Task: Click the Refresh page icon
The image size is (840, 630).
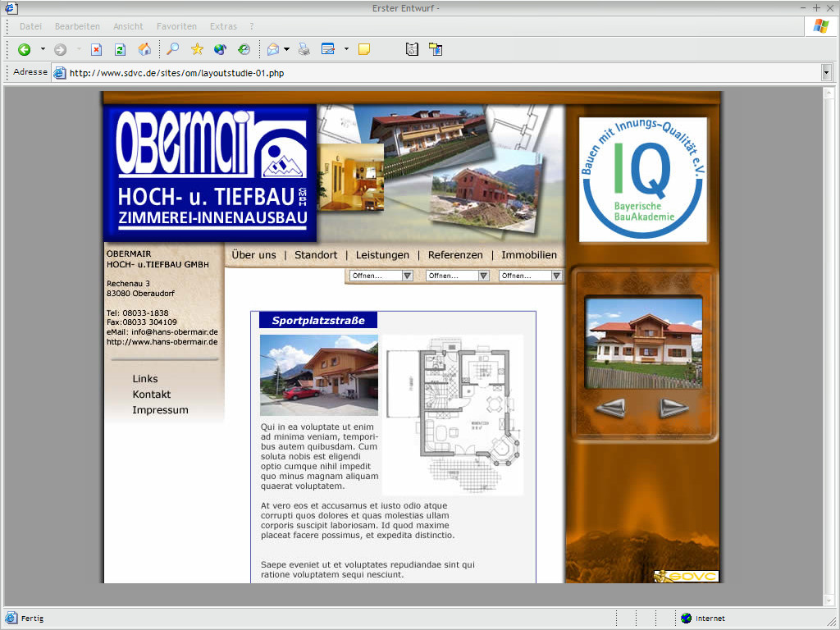Action: click(x=120, y=49)
